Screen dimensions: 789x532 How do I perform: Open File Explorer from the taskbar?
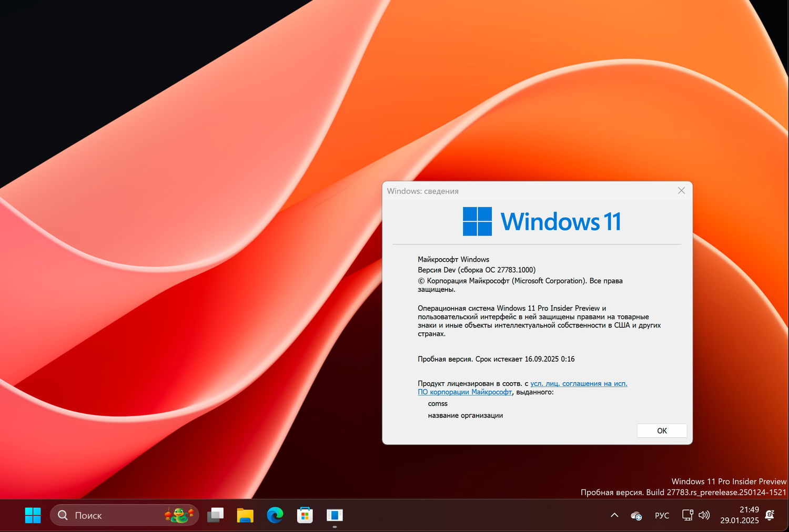point(245,515)
